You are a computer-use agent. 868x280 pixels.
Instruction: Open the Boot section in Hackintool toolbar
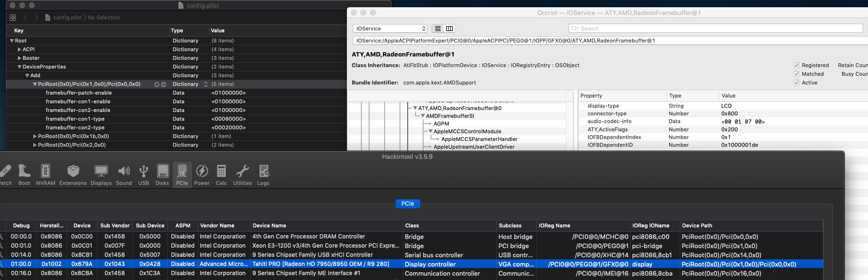pos(24,174)
